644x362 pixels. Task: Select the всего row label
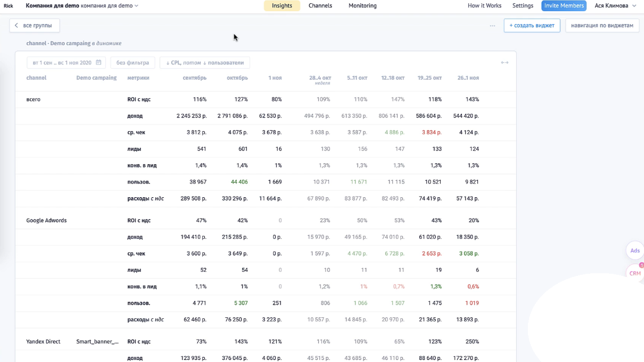coord(33,99)
